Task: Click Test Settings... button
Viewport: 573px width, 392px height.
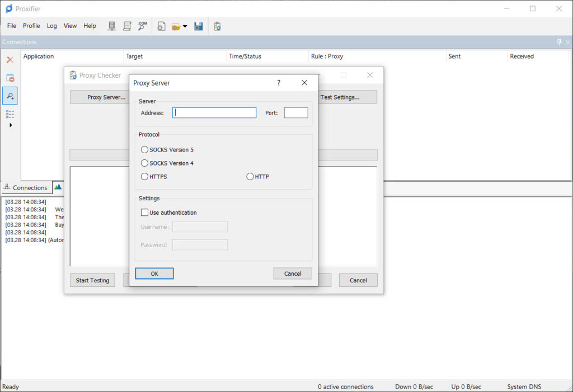Action: pos(347,97)
